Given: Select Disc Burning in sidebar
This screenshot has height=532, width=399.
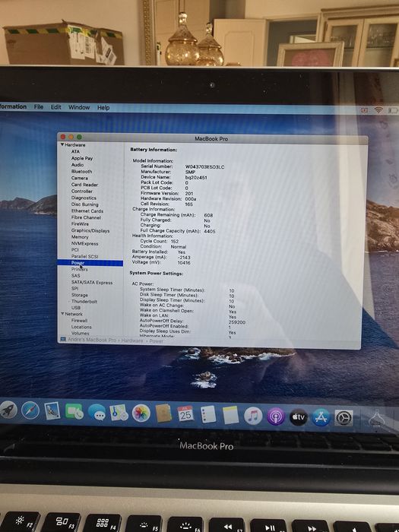Looking at the screenshot, I should [x=85, y=204].
